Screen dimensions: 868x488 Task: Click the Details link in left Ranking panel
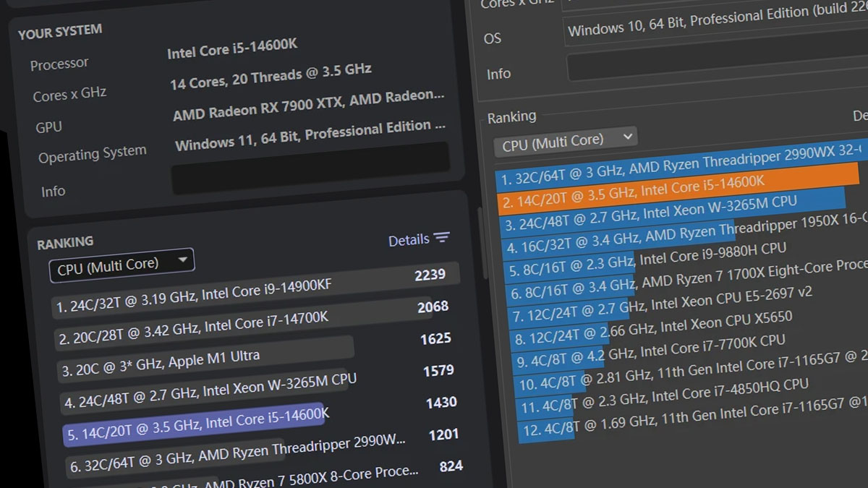click(x=409, y=240)
